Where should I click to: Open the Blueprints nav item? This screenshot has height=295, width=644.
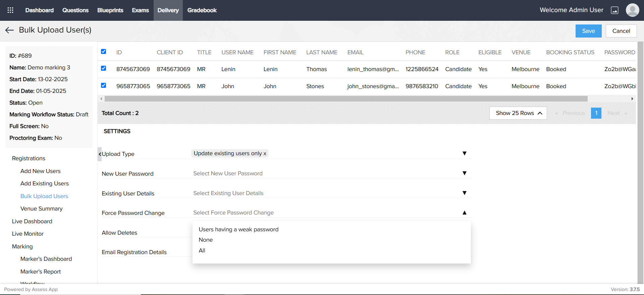pos(110,10)
